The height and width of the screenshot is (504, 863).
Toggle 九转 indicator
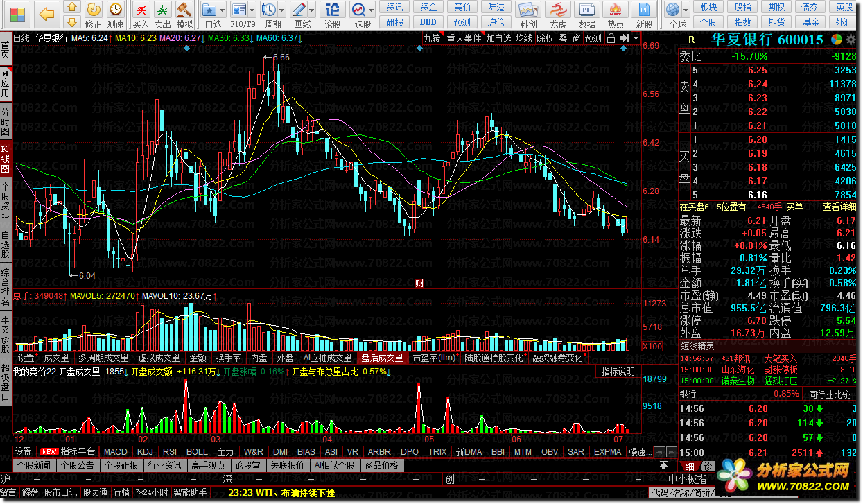click(x=433, y=38)
